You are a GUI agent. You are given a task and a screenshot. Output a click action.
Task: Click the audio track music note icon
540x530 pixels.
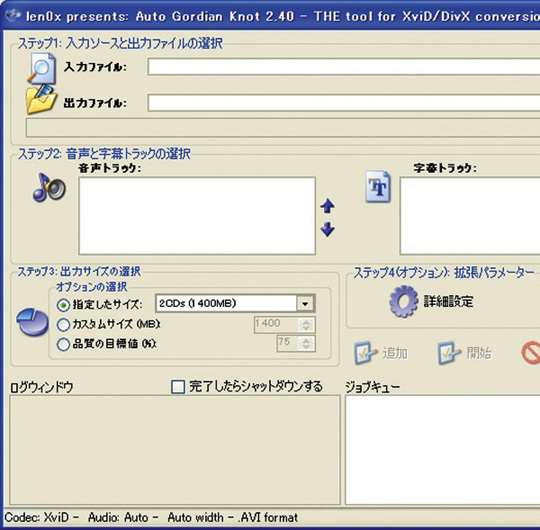[49, 187]
